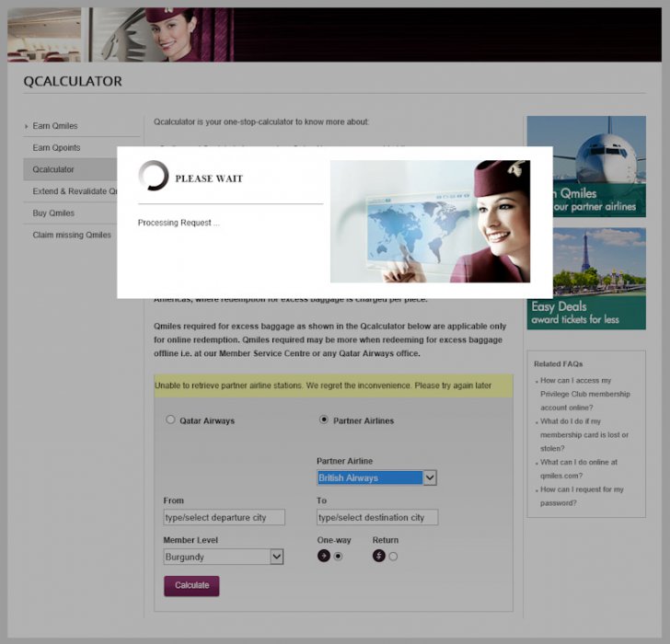Click the return trip arrows icon
Screen dimensions: 670x644
click(378, 556)
